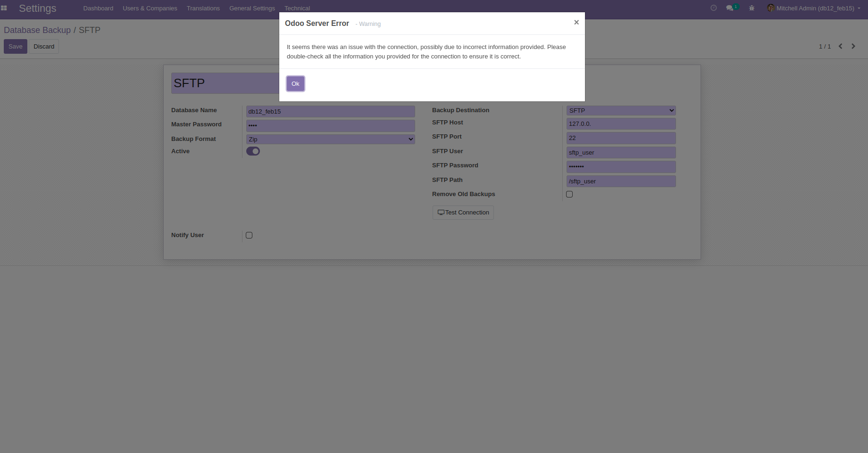The width and height of the screenshot is (868, 453).
Task: Open the Dashboard menu
Action: (x=98, y=8)
